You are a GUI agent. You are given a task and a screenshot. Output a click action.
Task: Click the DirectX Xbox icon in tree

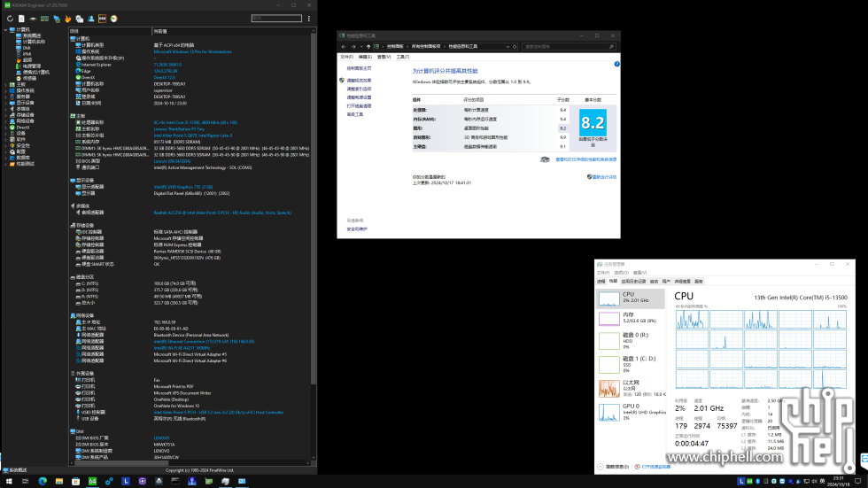[x=12, y=128]
